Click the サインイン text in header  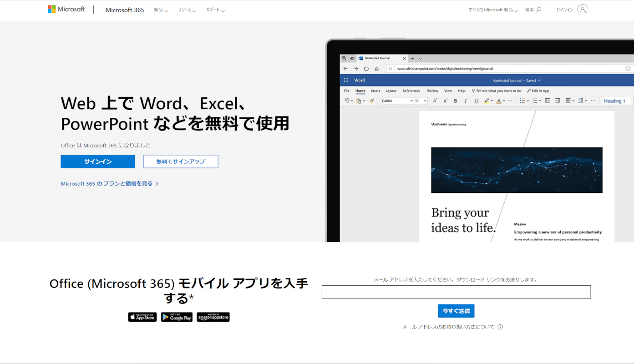point(564,10)
